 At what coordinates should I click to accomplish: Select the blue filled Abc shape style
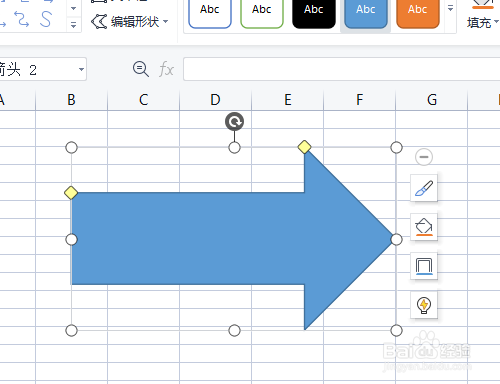click(x=366, y=13)
